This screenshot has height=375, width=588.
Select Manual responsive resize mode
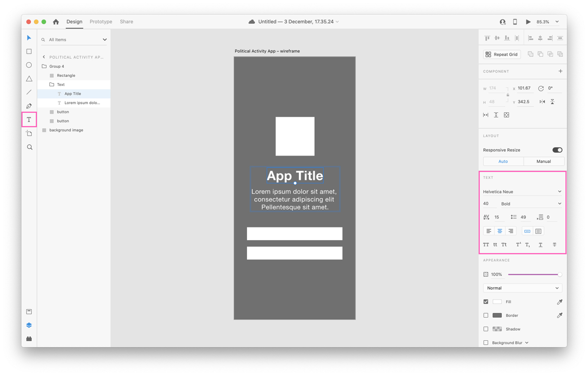(544, 161)
